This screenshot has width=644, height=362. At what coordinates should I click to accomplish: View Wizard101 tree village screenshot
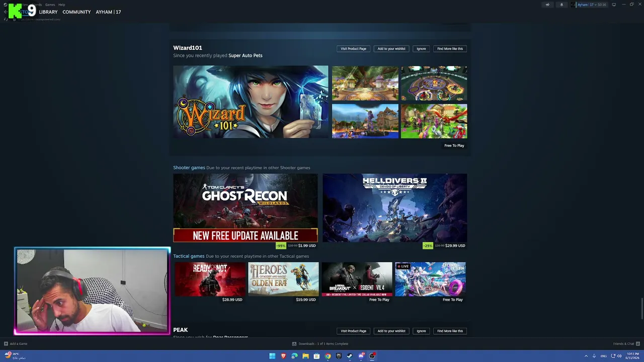pyautogui.click(x=365, y=83)
